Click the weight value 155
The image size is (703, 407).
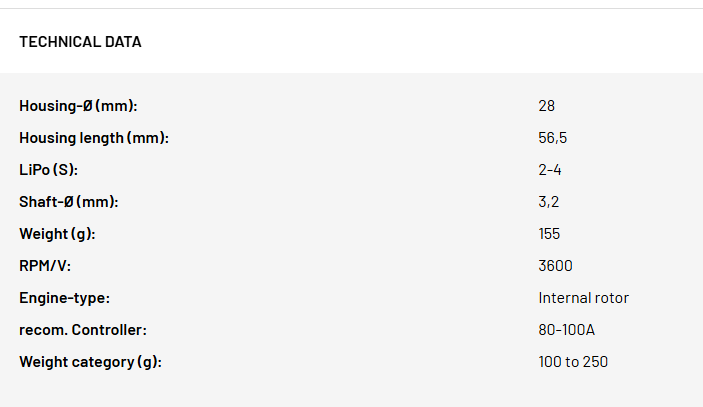click(549, 234)
